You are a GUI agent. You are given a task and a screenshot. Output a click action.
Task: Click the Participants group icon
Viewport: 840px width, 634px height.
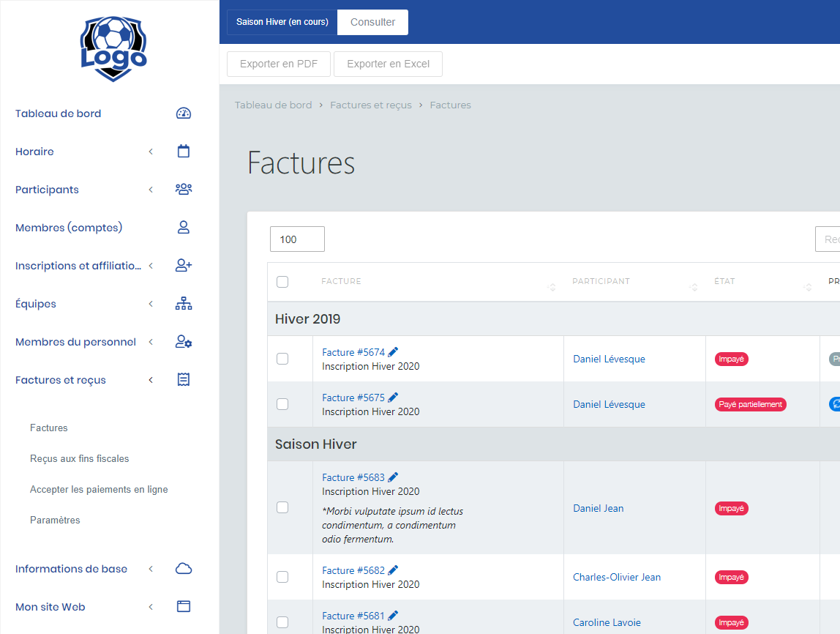tap(184, 190)
